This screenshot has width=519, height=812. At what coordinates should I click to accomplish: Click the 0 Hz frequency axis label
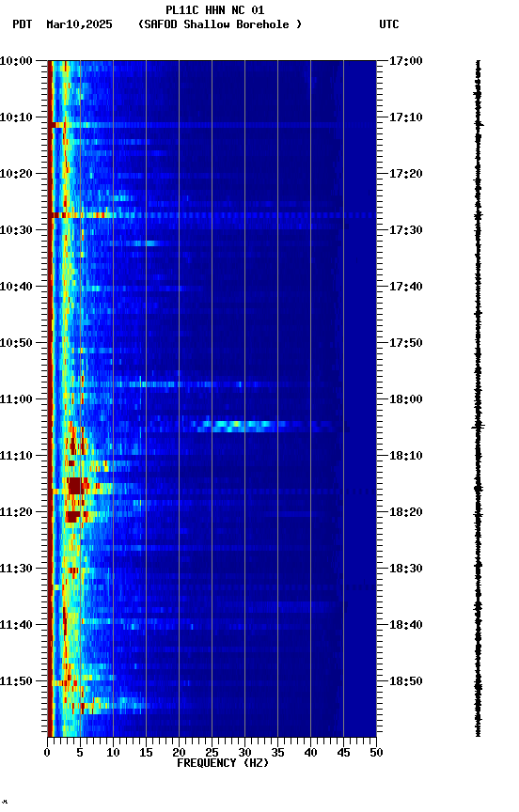[x=47, y=753]
